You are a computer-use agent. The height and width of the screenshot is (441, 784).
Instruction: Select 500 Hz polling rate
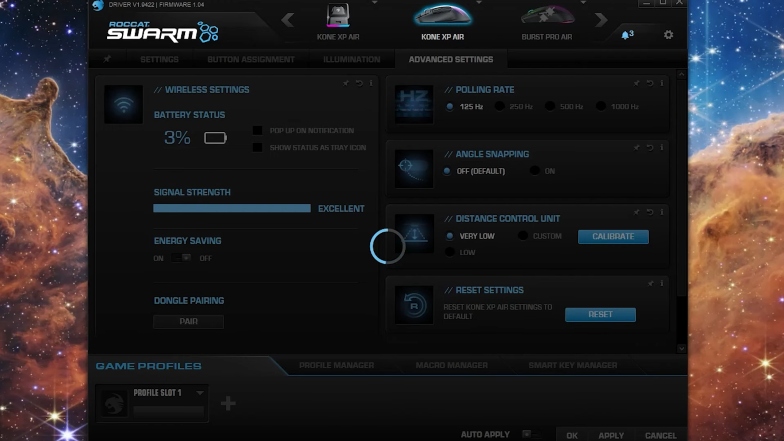[550, 106]
